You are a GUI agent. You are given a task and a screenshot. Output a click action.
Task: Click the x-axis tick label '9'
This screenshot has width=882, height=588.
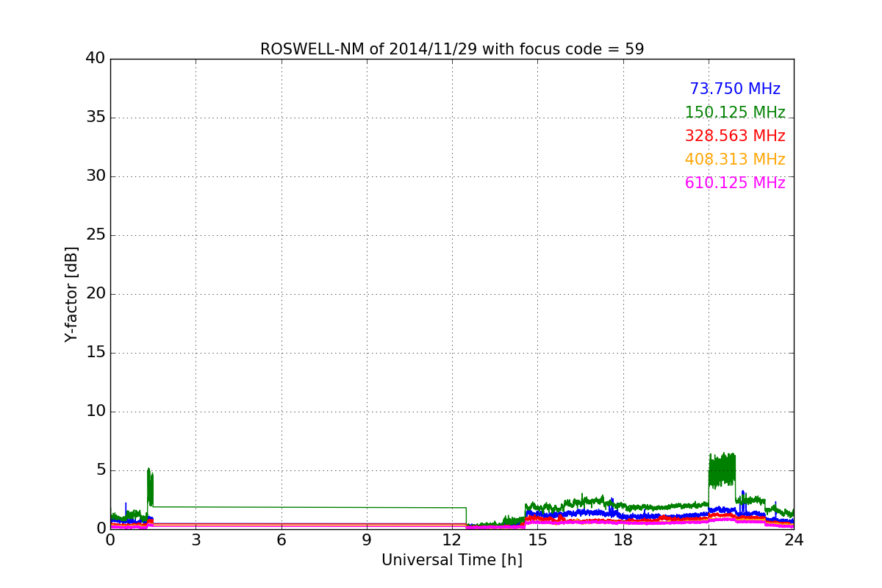(x=367, y=540)
